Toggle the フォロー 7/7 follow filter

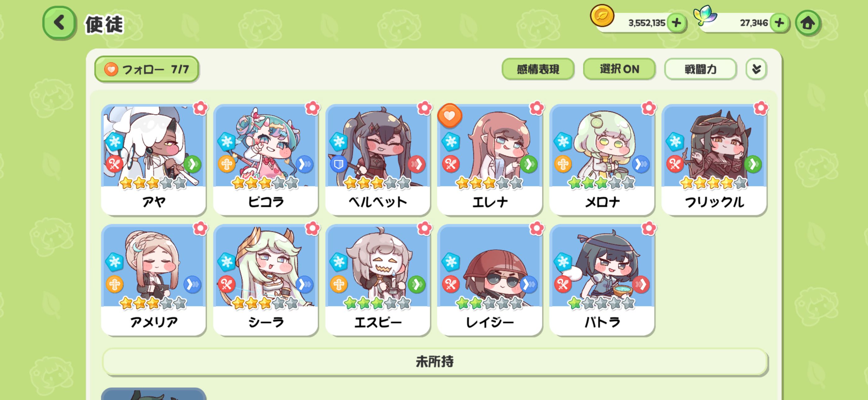point(147,69)
